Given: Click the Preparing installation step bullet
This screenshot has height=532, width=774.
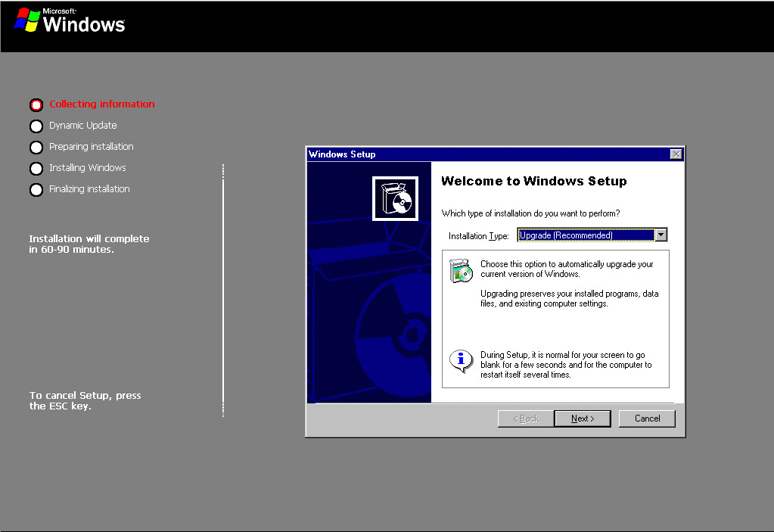Looking at the screenshot, I should tap(36, 148).
